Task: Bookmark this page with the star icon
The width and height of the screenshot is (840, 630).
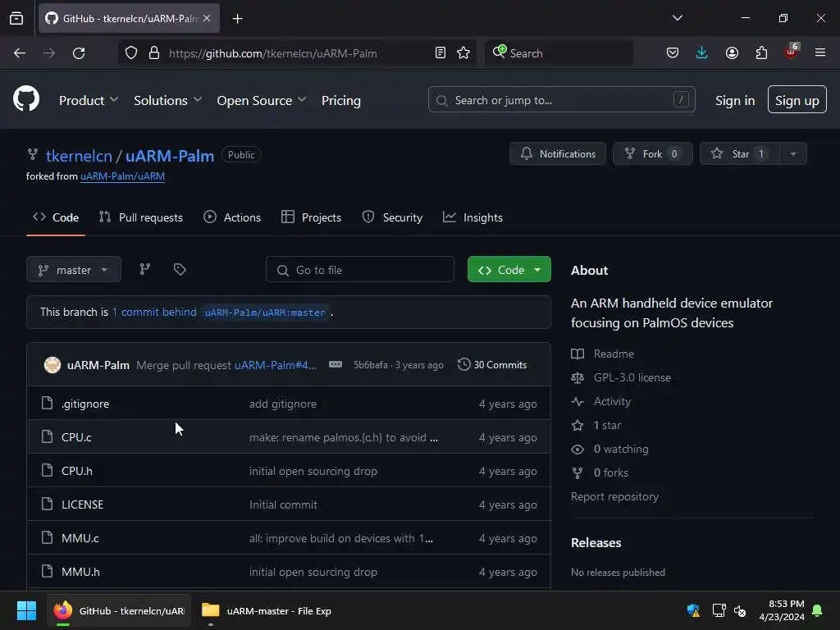Action: click(463, 53)
